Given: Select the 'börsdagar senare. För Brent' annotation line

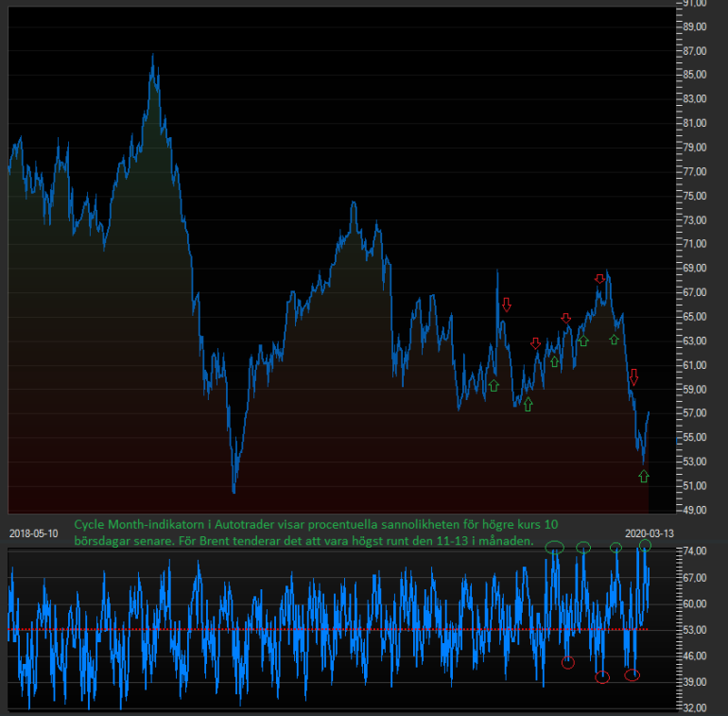Looking at the screenshot, I should (x=304, y=541).
